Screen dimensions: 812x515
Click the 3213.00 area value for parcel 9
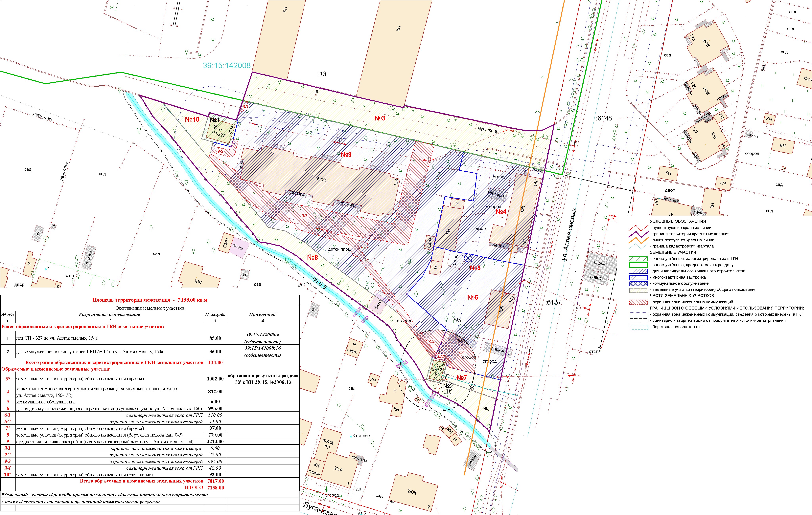click(215, 441)
